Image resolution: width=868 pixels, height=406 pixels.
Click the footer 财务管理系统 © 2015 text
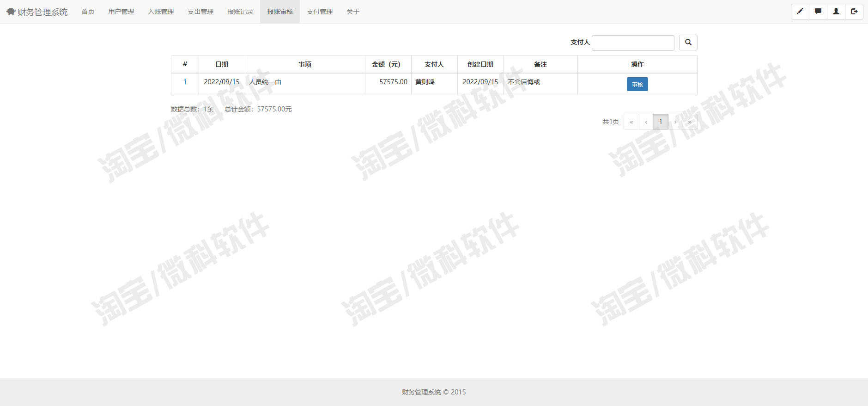tap(434, 392)
